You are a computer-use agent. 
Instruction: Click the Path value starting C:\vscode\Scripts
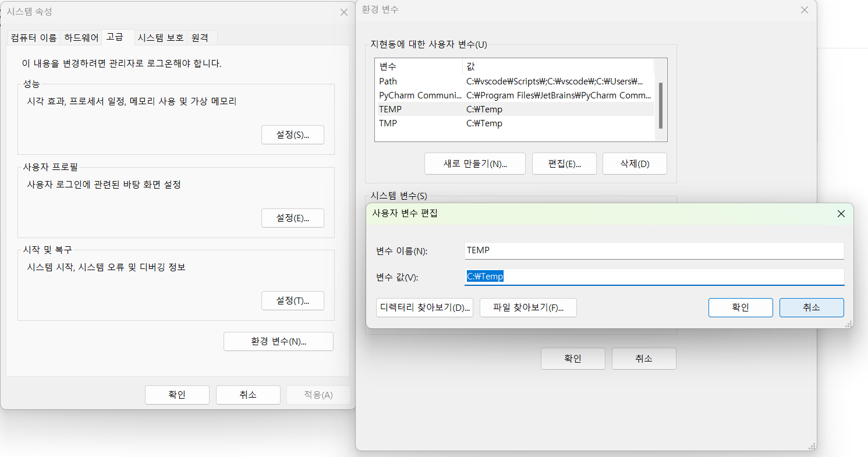(554, 82)
